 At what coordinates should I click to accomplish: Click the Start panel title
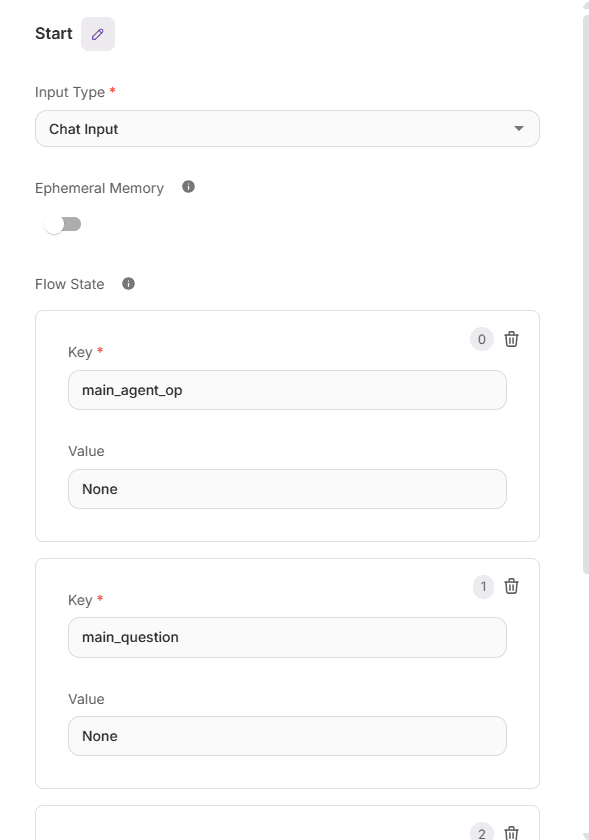tap(53, 33)
